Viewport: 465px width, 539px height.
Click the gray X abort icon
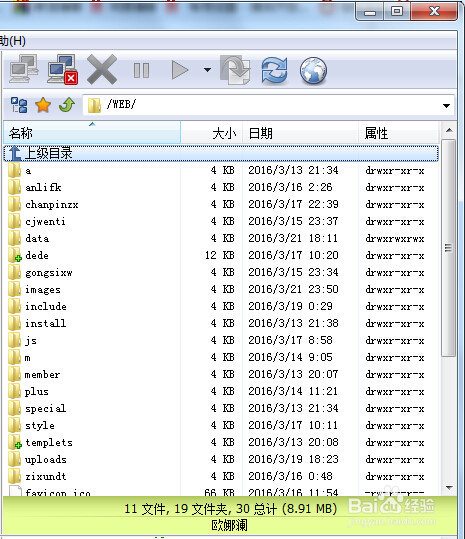coord(102,70)
